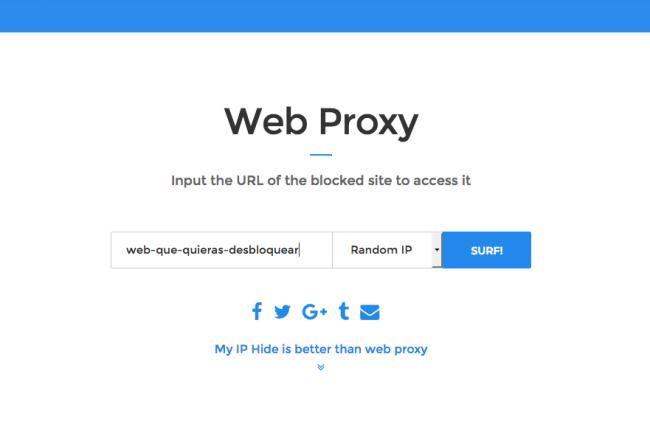
Task: Click the small blue divider line under heading
Action: 321,155
